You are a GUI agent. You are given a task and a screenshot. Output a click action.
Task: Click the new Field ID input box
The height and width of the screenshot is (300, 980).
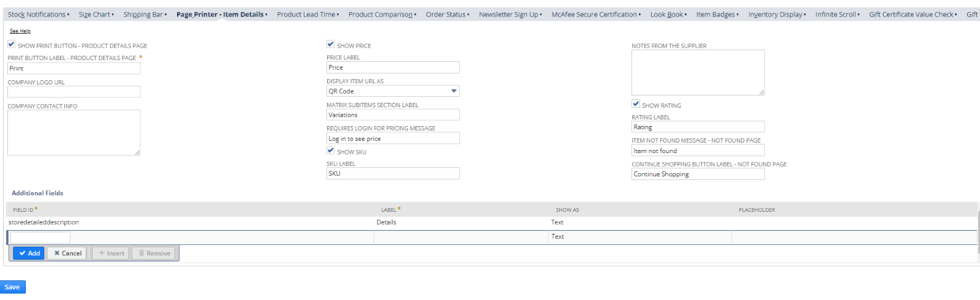(40, 238)
